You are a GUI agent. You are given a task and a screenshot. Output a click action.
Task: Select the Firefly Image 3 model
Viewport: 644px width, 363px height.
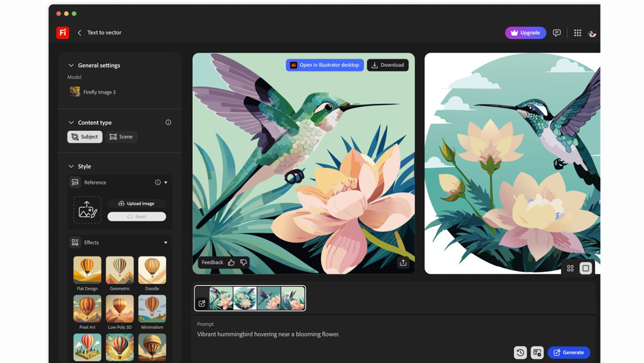point(92,92)
